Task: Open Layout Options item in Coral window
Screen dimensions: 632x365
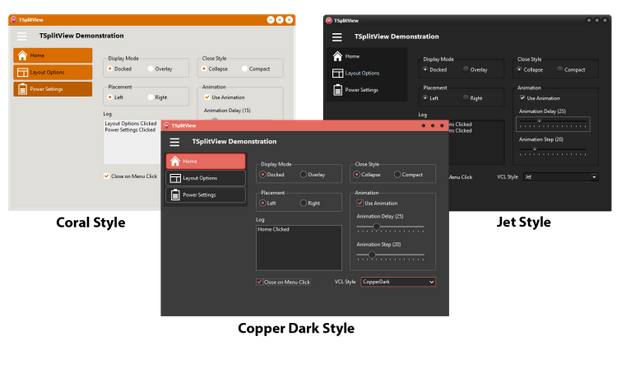Action: point(53,73)
